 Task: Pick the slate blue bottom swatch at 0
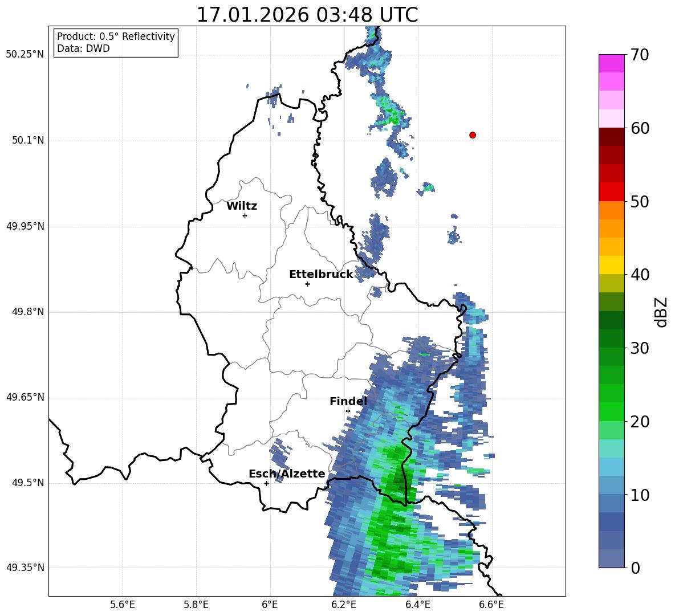[x=612, y=558]
